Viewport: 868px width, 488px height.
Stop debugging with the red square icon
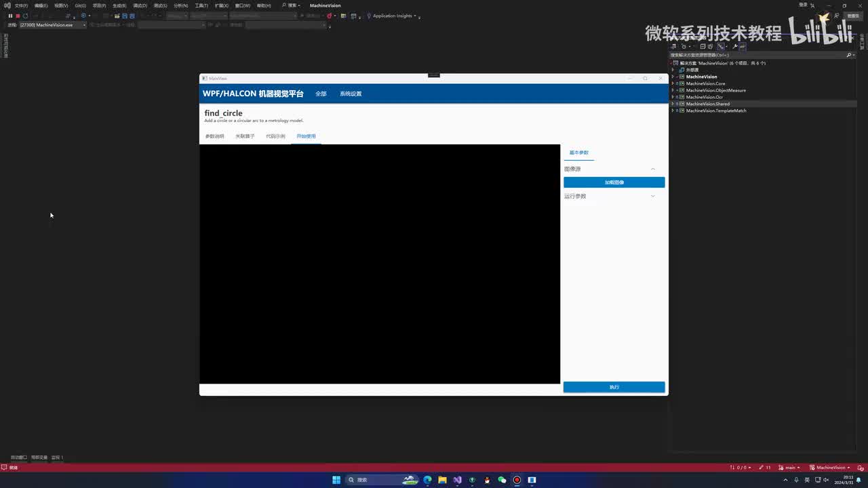point(18,16)
